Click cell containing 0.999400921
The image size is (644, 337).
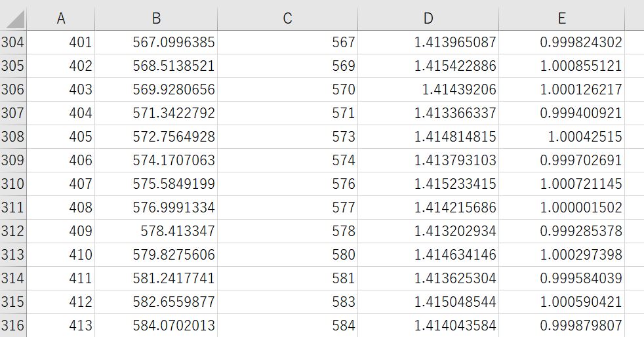point(562,113)
